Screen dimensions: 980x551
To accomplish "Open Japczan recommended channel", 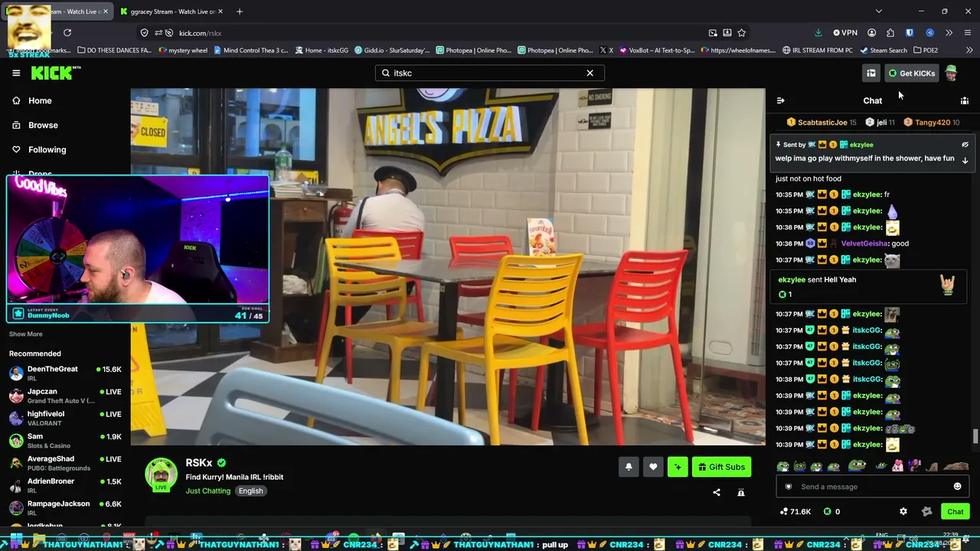I will pos(65,396).
